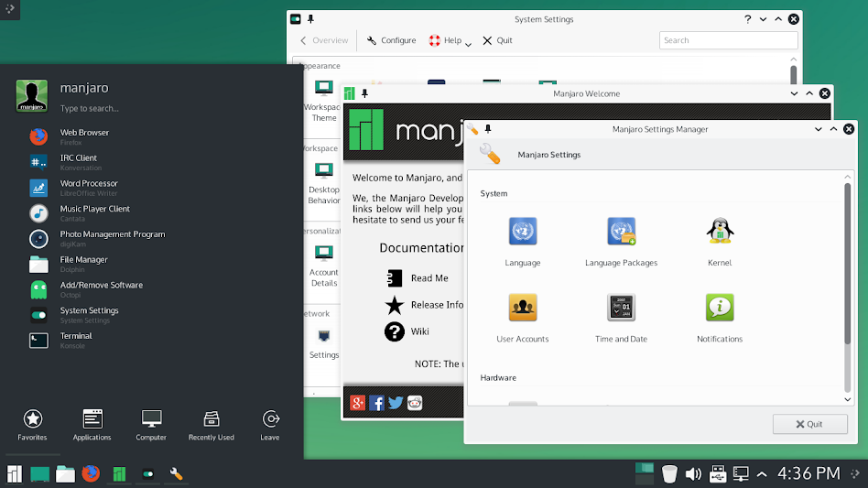Click Configure in the System Settings toolbar
The image size is (868, 488).
point(391,40)
